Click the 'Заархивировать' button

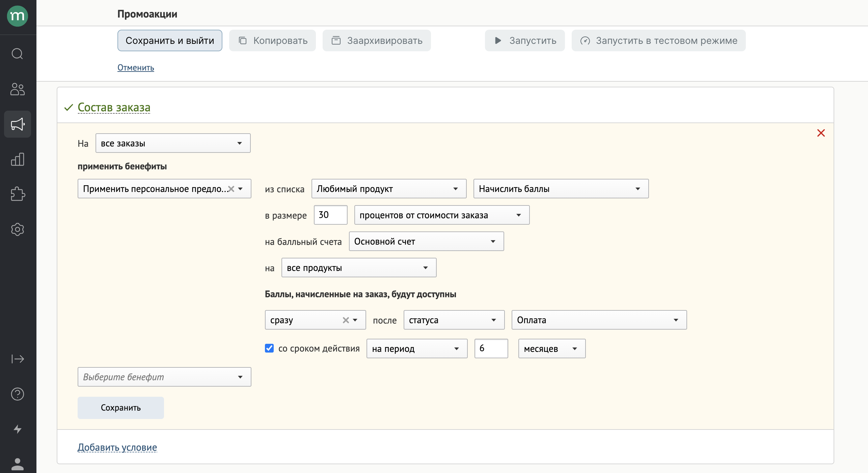point(377,40)
